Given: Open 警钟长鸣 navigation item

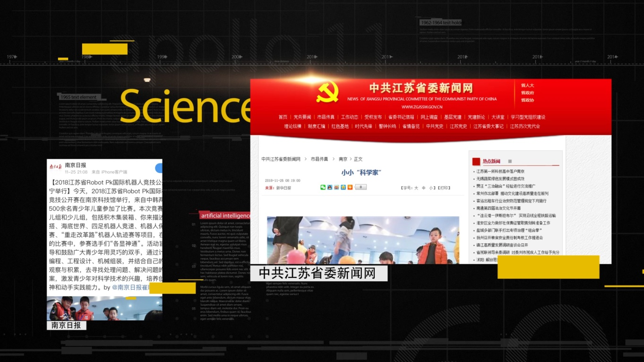Looking at the screenshot, I should pos(387,126).
